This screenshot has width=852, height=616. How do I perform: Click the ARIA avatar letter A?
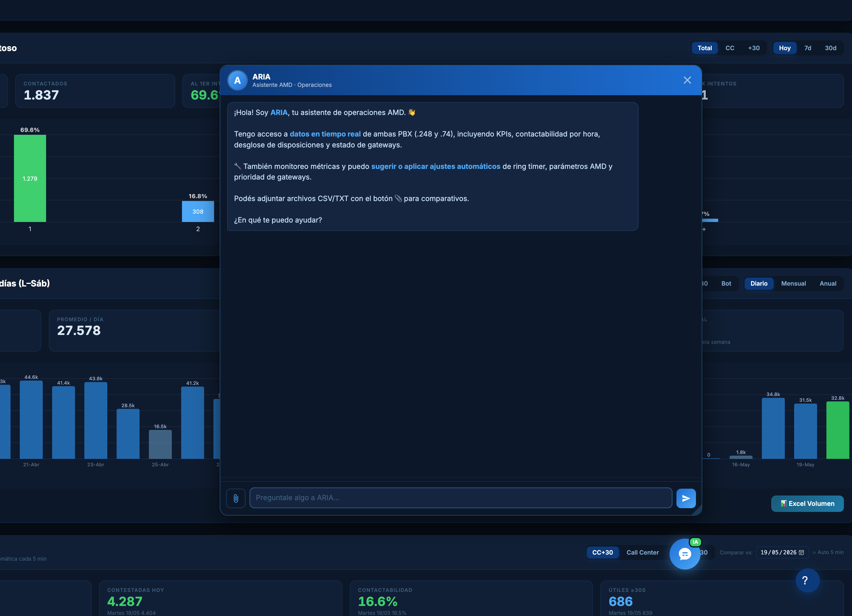click(x=238, y=80)
